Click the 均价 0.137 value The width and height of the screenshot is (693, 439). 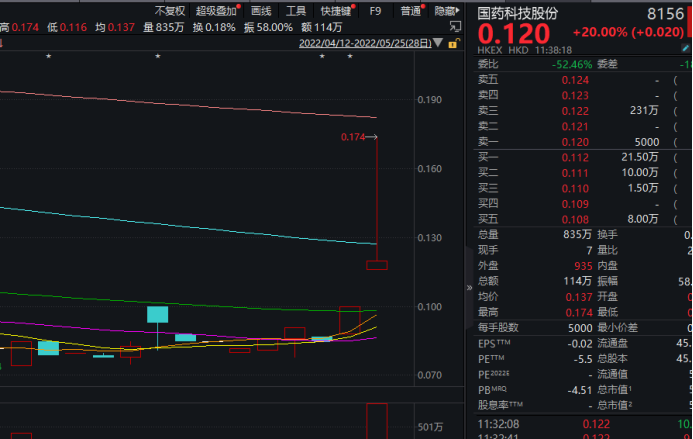(x=579, y=297)
